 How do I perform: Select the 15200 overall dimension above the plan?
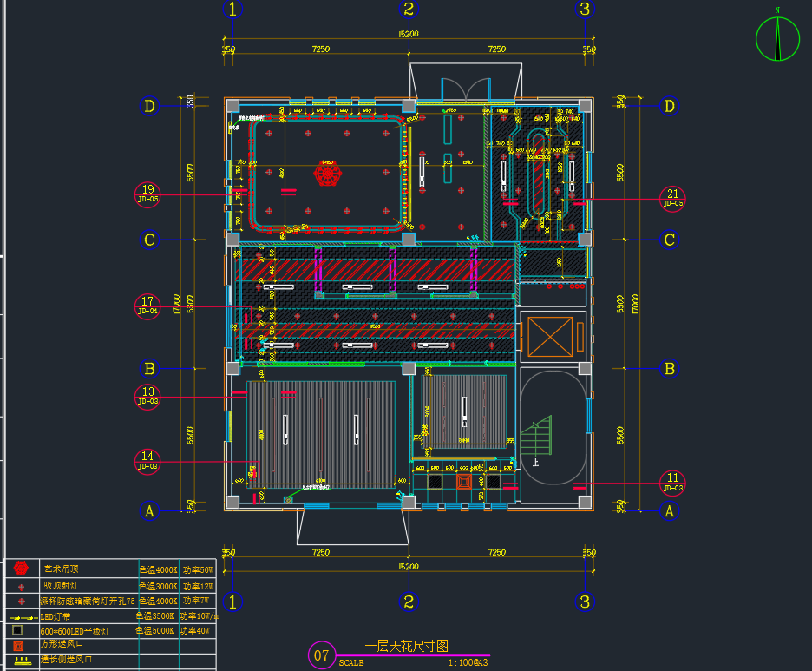point(409,34)
